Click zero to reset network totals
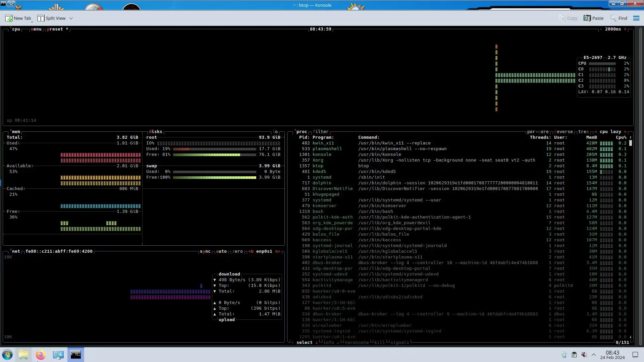The image size is (644, 362). 237,251
